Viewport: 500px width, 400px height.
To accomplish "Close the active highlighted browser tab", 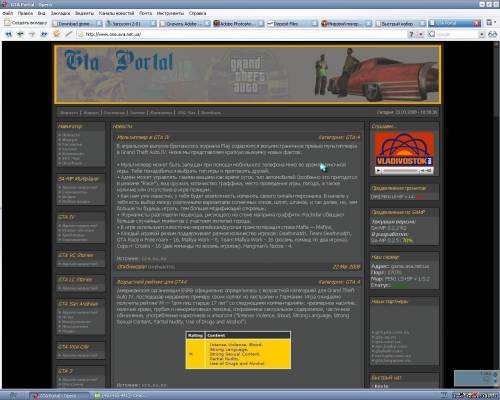I will coord(477,23).
